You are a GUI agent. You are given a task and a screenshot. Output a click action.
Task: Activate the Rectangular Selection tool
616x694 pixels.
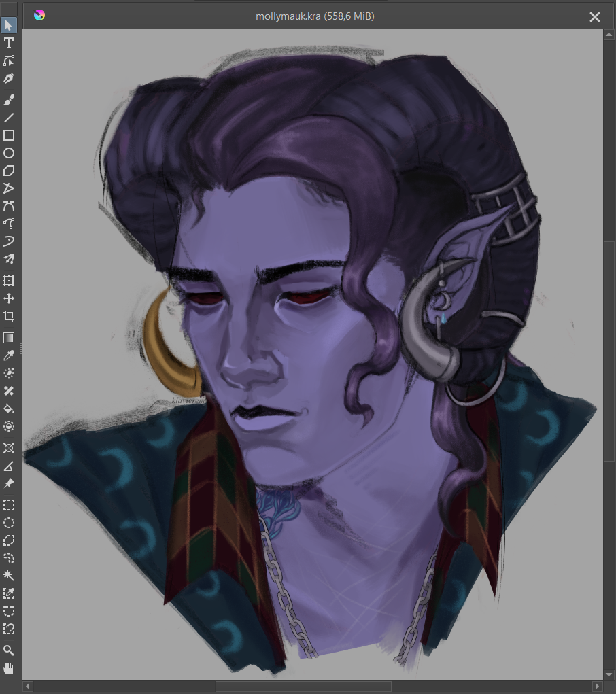[x=9, y=505]
